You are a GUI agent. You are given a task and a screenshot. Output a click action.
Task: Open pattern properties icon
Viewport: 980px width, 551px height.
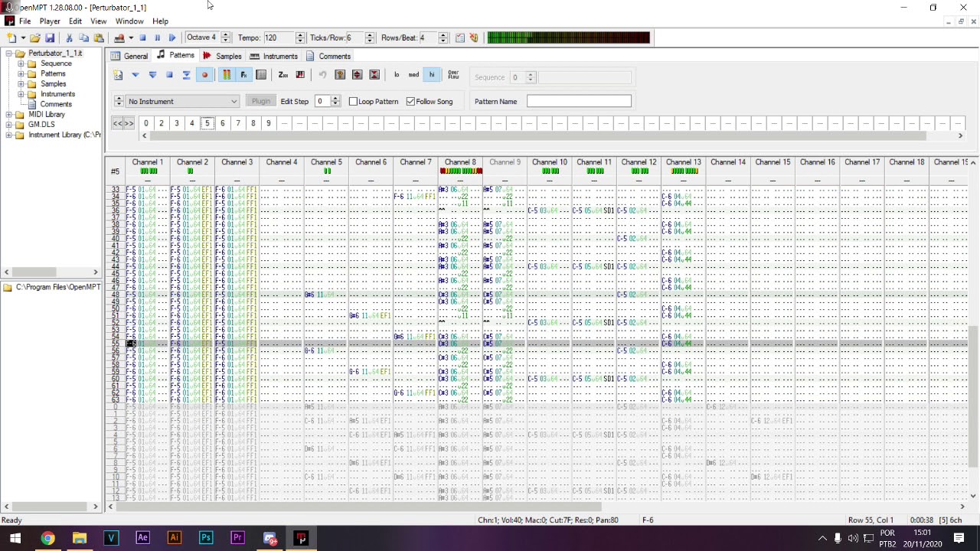click(x=340, y=75)
